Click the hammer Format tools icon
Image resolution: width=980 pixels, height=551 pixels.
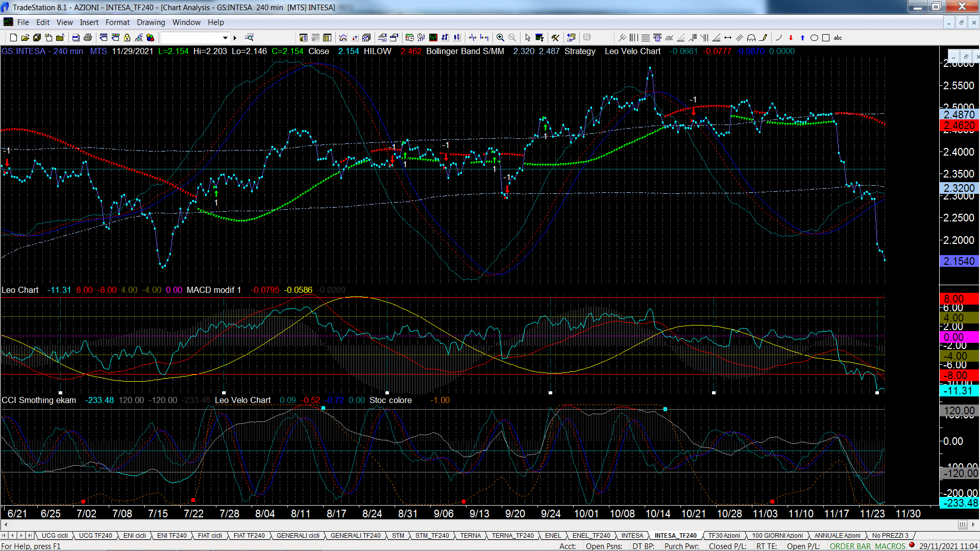[555, 38]
